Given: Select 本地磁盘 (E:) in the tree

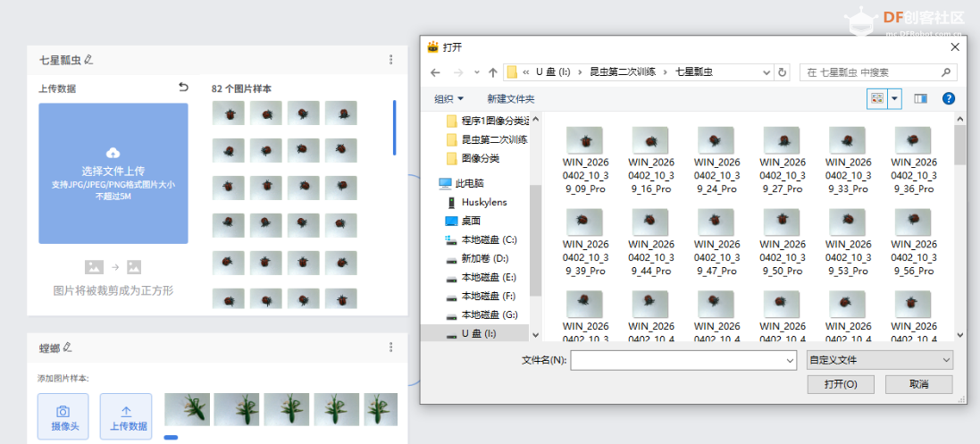Looking at the screenshot, I should point(481,277).
